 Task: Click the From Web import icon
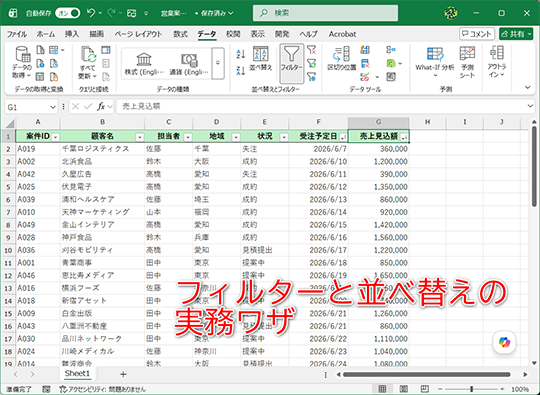40,63
